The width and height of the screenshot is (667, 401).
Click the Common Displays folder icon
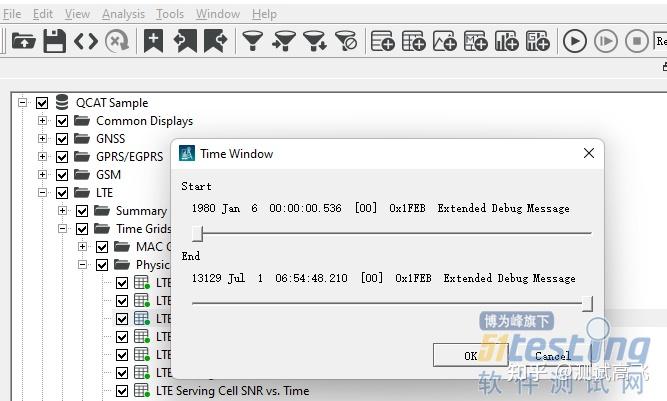point(82,121)
